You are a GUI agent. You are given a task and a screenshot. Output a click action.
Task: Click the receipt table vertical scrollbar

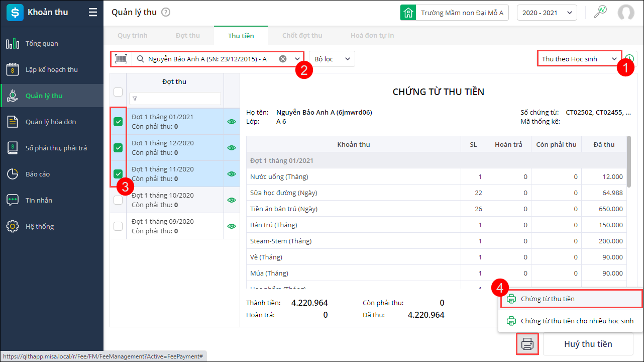coord(628,161)
